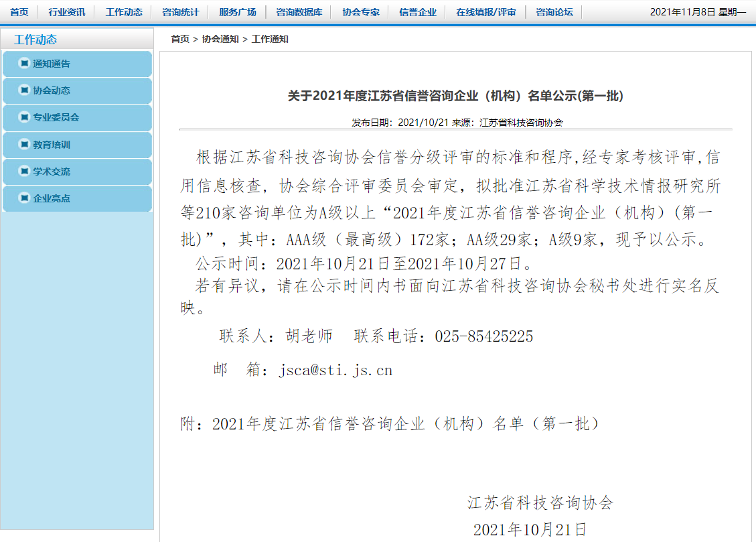This screenshot has width=756, height=542.
Task: Go to the 协会通知 breadcrumb link
Action: [220, 40]
